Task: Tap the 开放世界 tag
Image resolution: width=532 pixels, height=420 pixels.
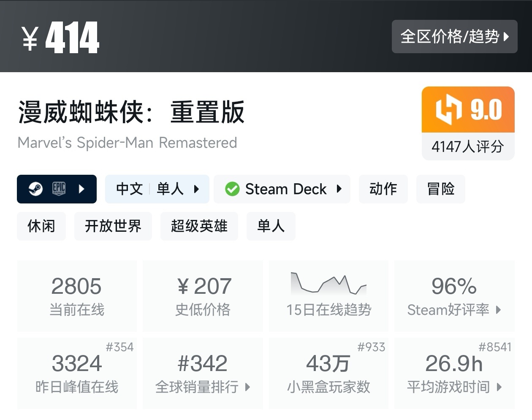Action: [113, 226]
